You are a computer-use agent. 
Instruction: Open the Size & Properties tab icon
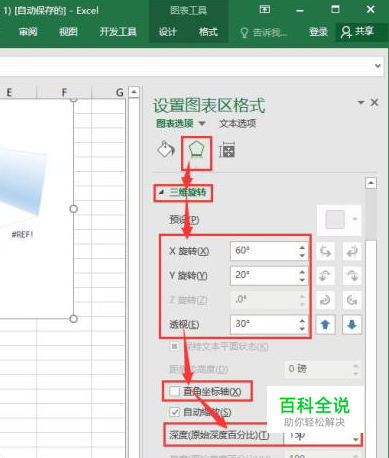coord(227,150)
